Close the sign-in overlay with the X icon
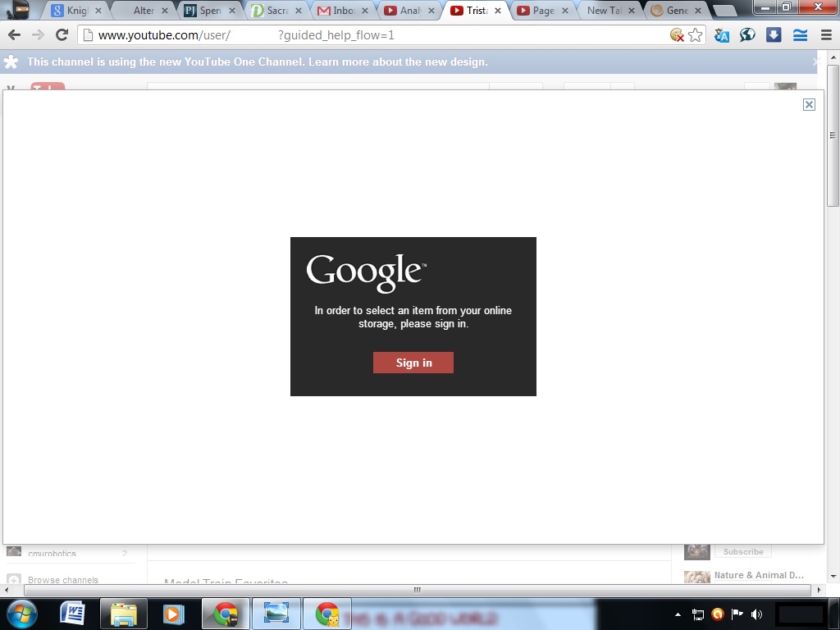840x630 pixels. coord(809,104)
